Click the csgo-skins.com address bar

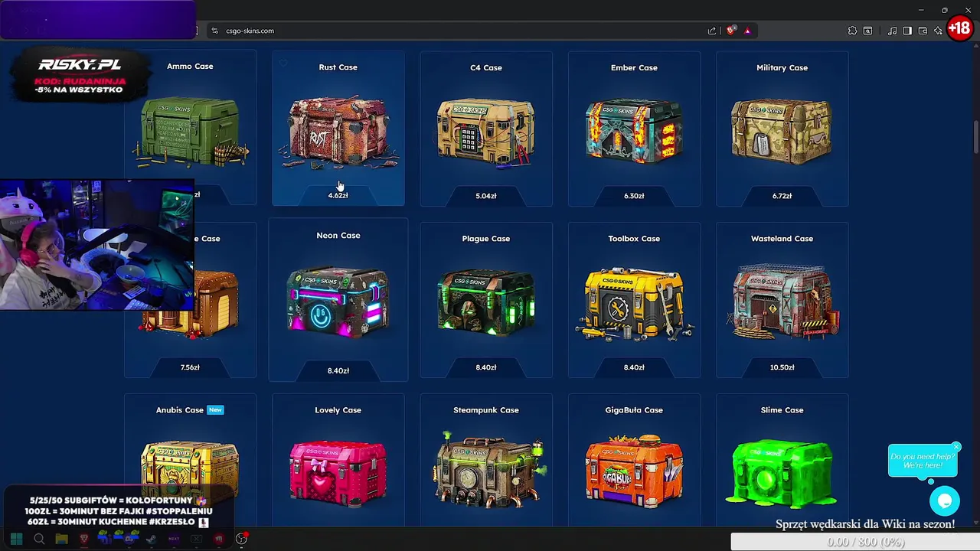pyautogui.click(x=459, y=31)
